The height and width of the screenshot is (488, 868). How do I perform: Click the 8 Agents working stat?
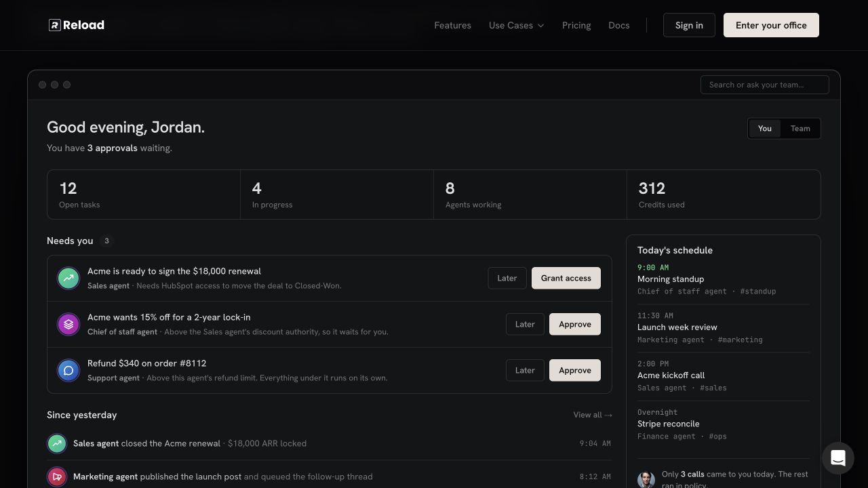click(x=530, y=195)
